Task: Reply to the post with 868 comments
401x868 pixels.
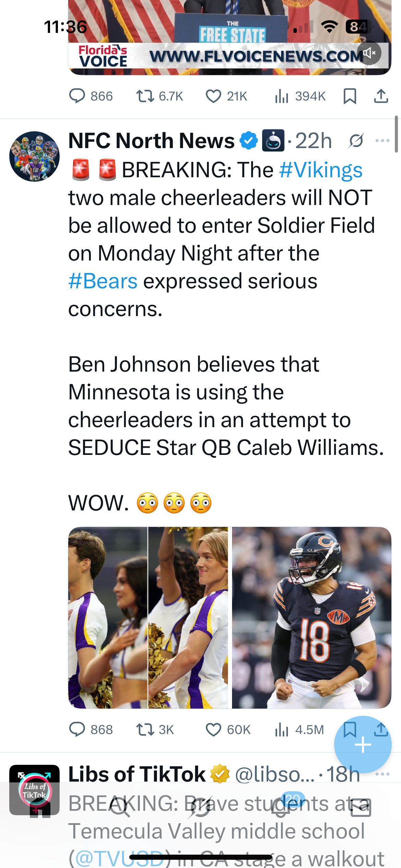Action: 77,730
